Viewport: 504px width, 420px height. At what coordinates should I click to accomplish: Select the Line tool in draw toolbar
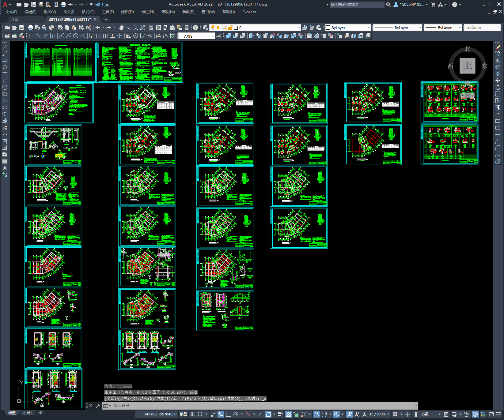5,47
